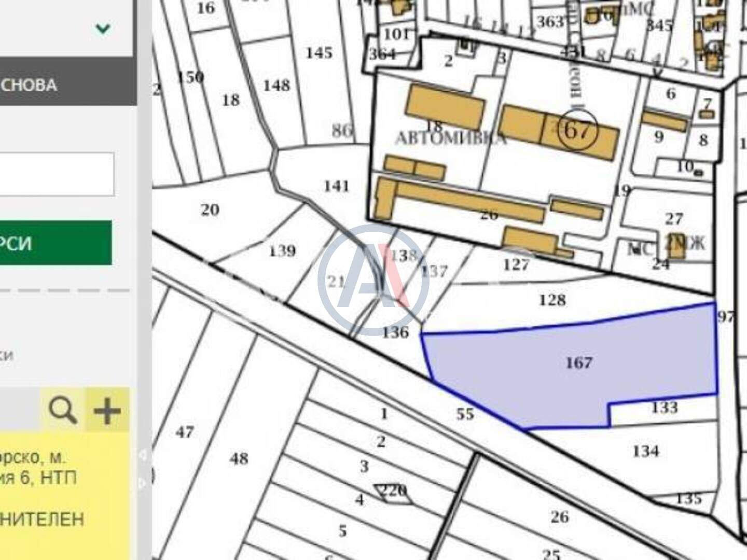Expand the side panel using the right-pointing splitter arrow

pos(142,483)
